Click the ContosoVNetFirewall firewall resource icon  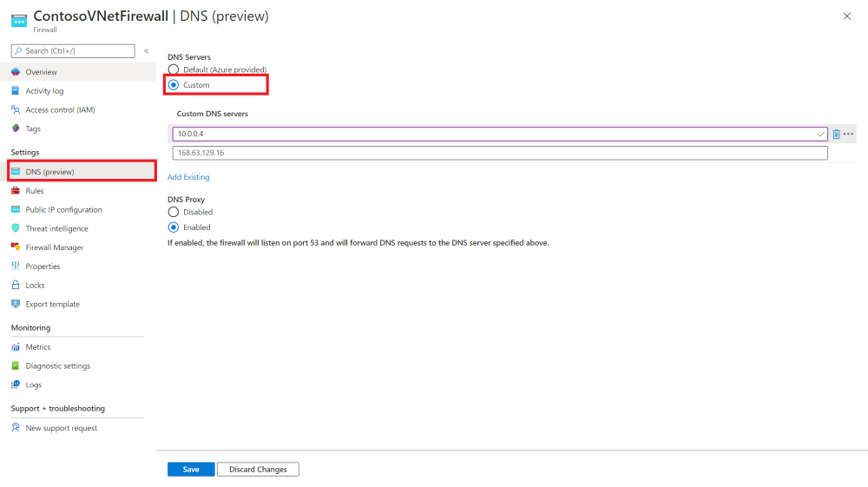coord(19,21)
